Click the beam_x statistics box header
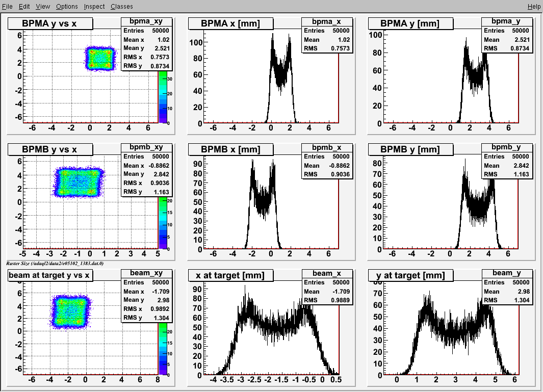The width and height of the screenshot is (543, 392). coord(326,273)
